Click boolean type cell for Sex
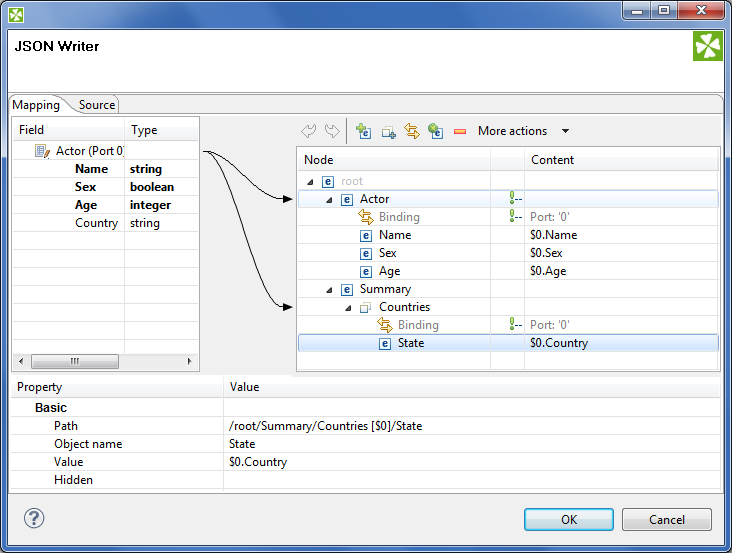Screen dimensions: 732x553 tap(152, 187)
